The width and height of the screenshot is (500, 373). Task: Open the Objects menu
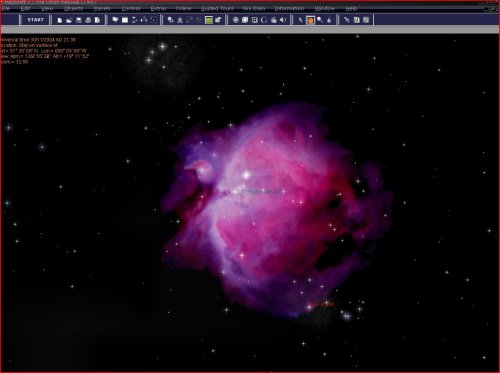pos(73,8)
